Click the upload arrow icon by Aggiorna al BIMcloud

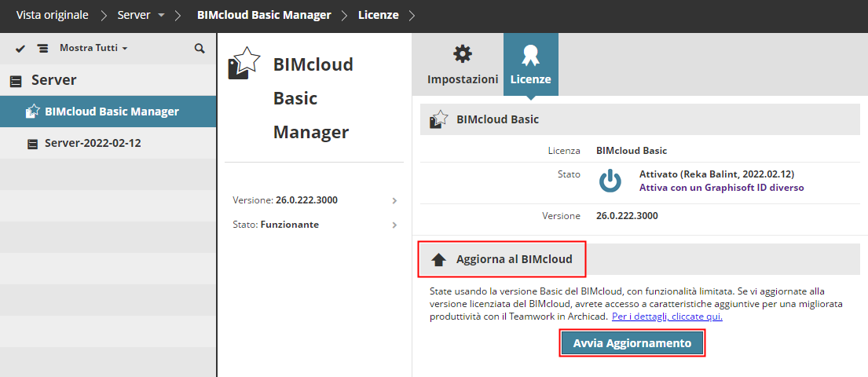[x=439, y=259]
